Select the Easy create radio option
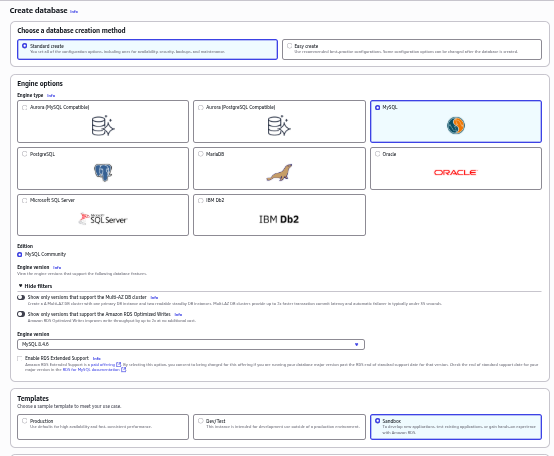554x456 pixels. 290,46
